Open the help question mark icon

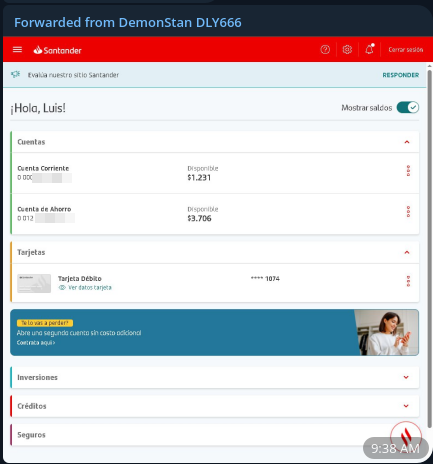(325, 50)
